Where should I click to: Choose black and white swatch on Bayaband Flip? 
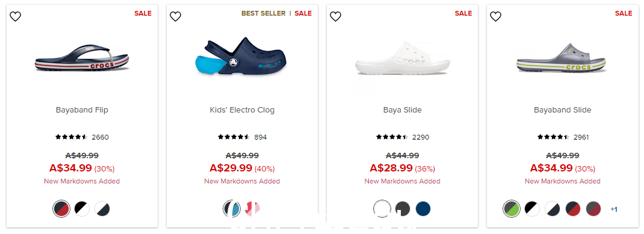(82, 209)
